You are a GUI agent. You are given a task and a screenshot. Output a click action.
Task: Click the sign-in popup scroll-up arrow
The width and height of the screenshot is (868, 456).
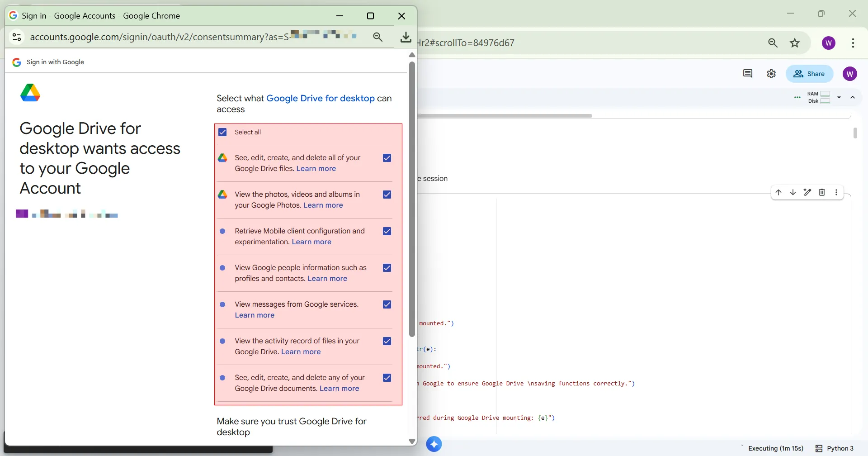pyautogui.click(x=412, y=55)
